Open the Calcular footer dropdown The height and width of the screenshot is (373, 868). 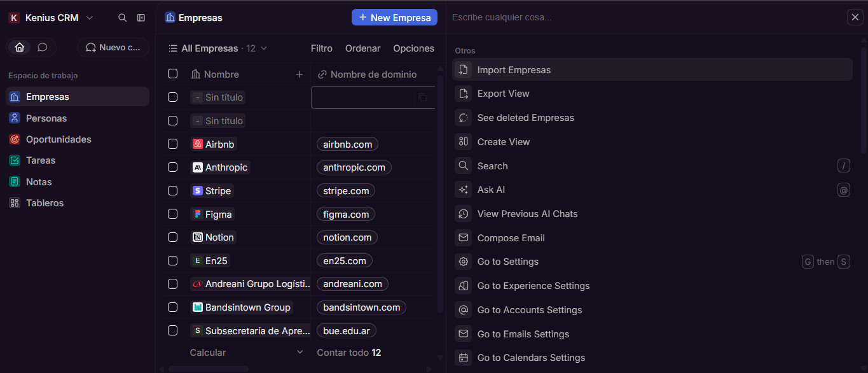[247, 353]
